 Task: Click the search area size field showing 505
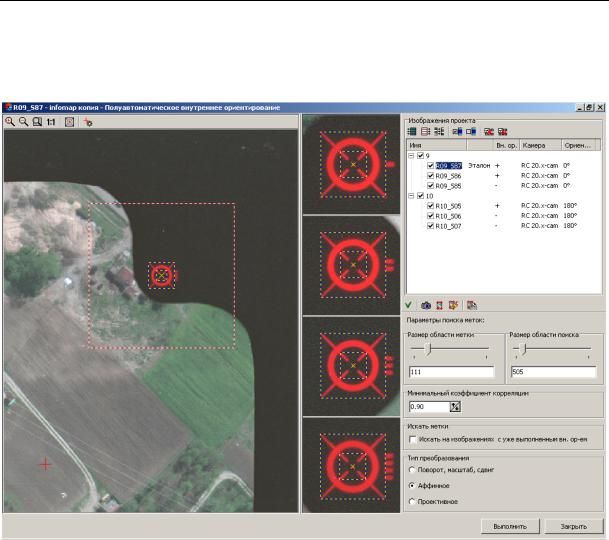point(553,372)
